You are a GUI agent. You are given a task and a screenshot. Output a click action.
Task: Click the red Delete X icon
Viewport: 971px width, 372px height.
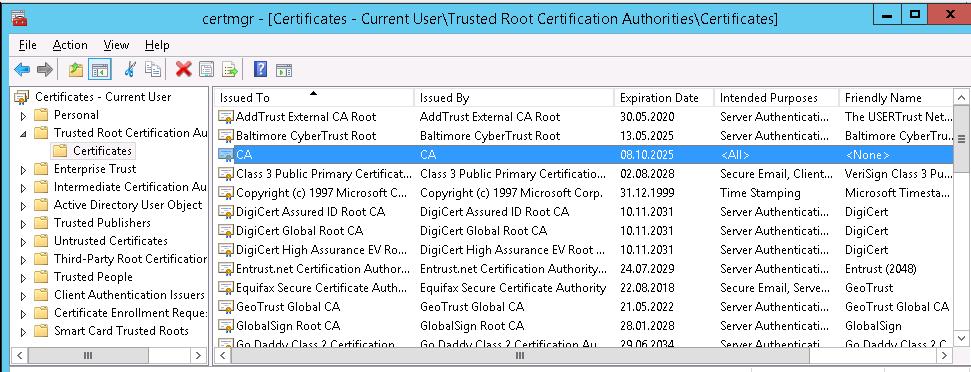183,70
